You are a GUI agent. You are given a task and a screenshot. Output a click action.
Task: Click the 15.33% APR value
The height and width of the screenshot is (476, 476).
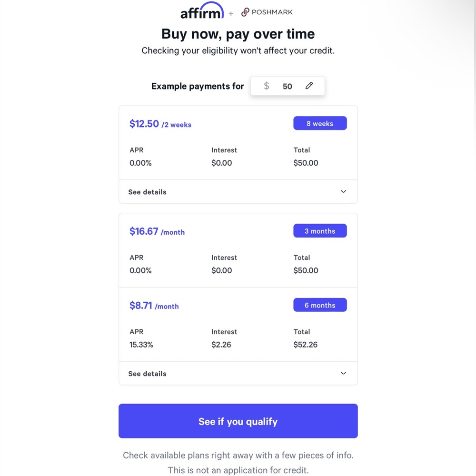141,345
